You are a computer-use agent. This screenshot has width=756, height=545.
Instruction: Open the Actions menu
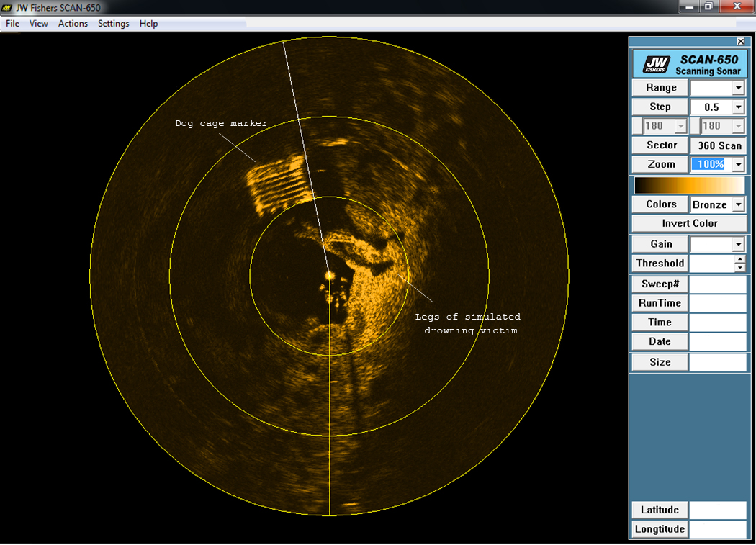[73, 24]
